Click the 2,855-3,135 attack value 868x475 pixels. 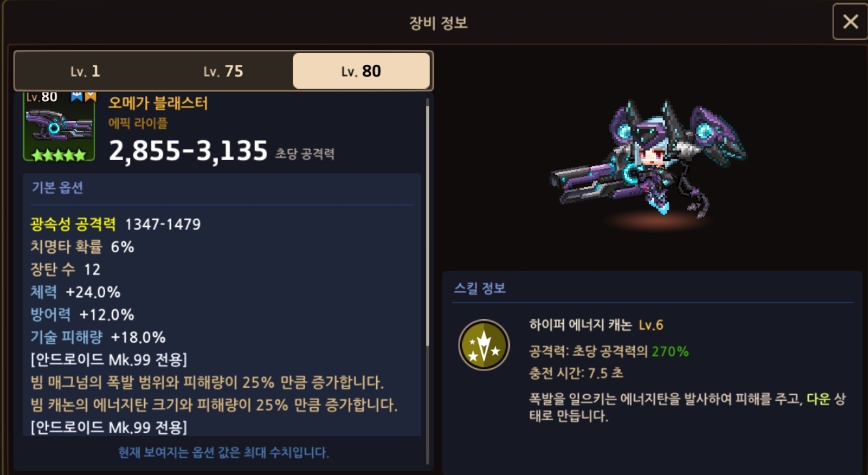click(188, 151)
